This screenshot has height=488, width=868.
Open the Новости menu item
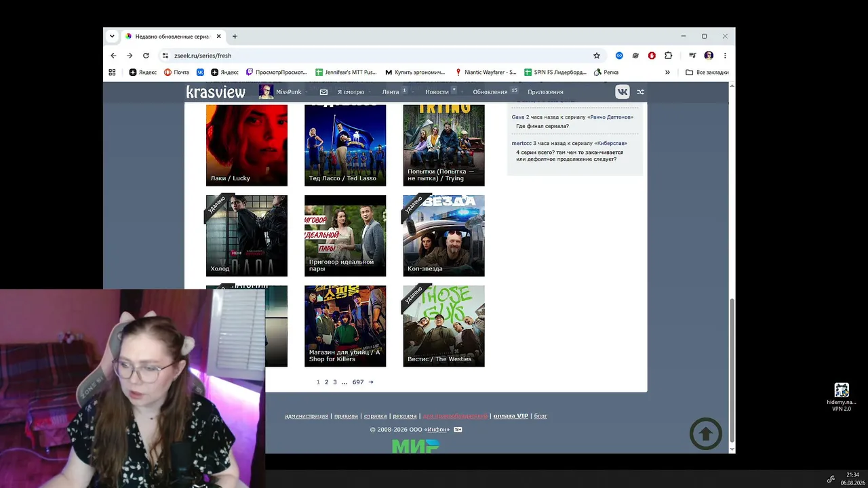[x=437, y=92]
